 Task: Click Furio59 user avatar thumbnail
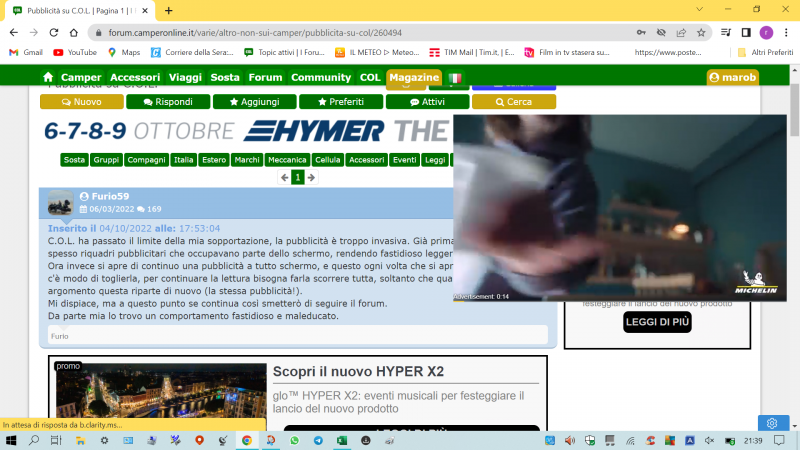click(x=60, y=203)
